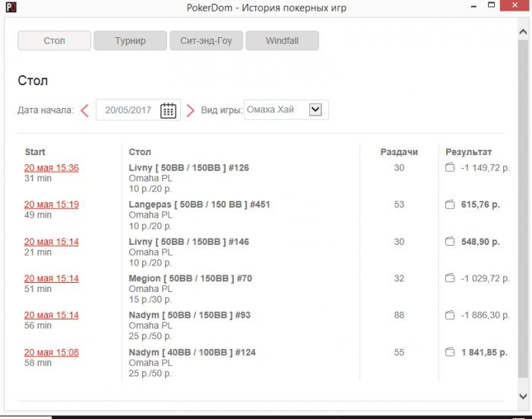Go to previous date with left arrow
This screenshot has width=532, height=419.
pos(85,110)
